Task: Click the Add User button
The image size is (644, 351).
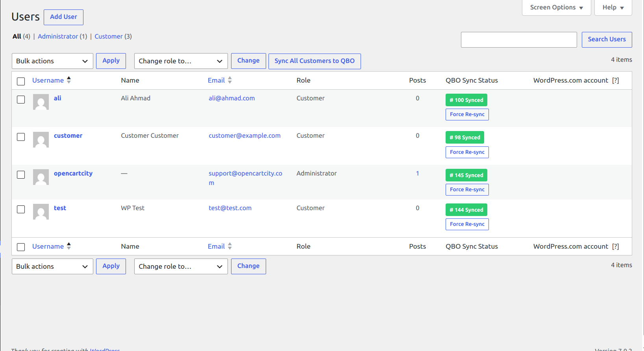Action: coord(63,17)
